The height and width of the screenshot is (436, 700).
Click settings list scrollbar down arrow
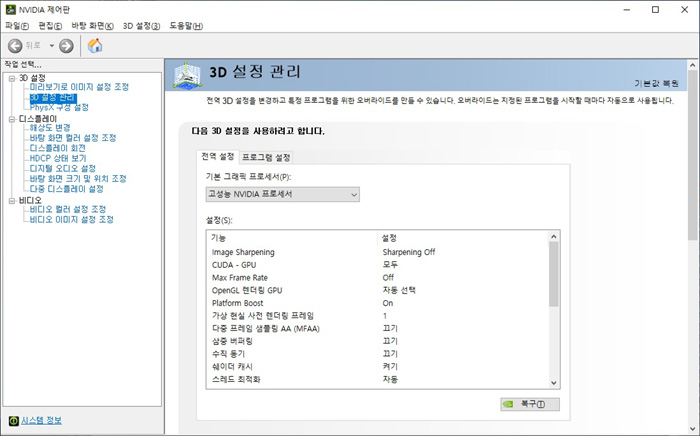tap(554, 383)
